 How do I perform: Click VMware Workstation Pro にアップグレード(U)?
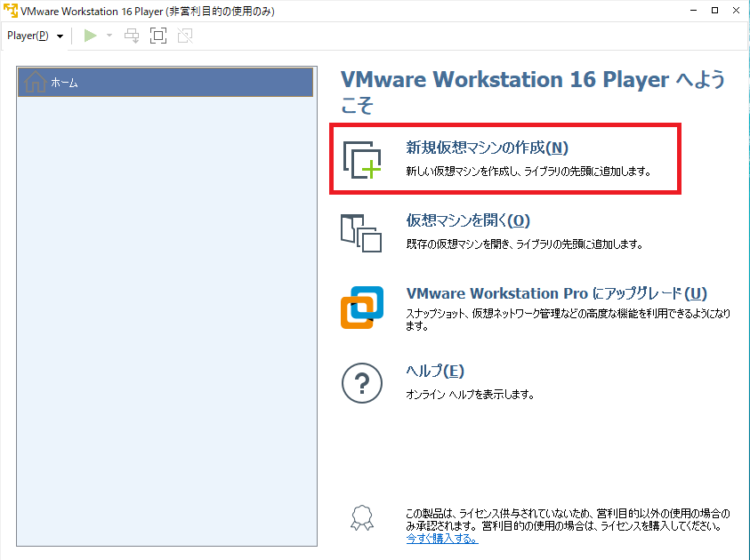[556, 293]
